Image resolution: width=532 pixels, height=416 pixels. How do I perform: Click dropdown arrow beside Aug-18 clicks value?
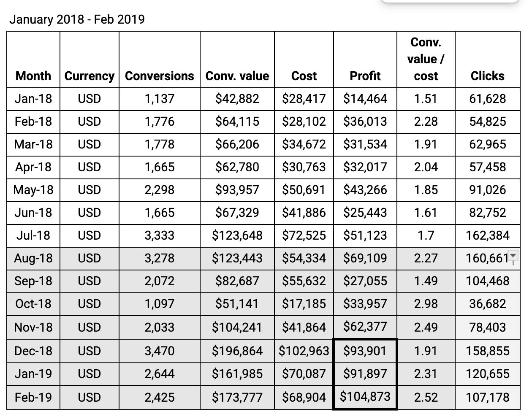tap(513, 256)
